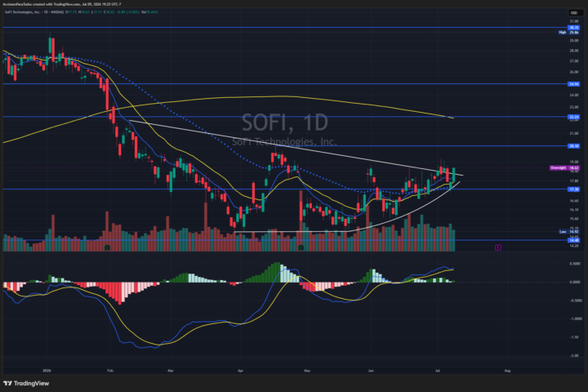Click the SOFI, 1D chart watermark

(285, 122)
